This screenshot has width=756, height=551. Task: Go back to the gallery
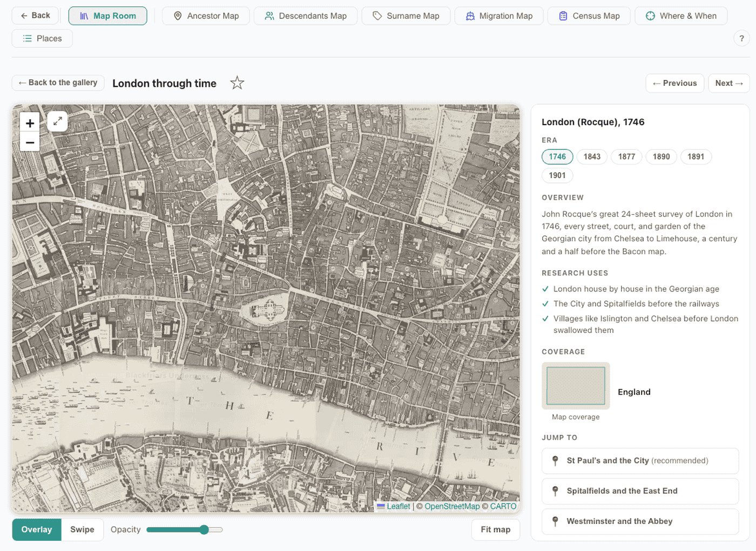pos(58,83)
